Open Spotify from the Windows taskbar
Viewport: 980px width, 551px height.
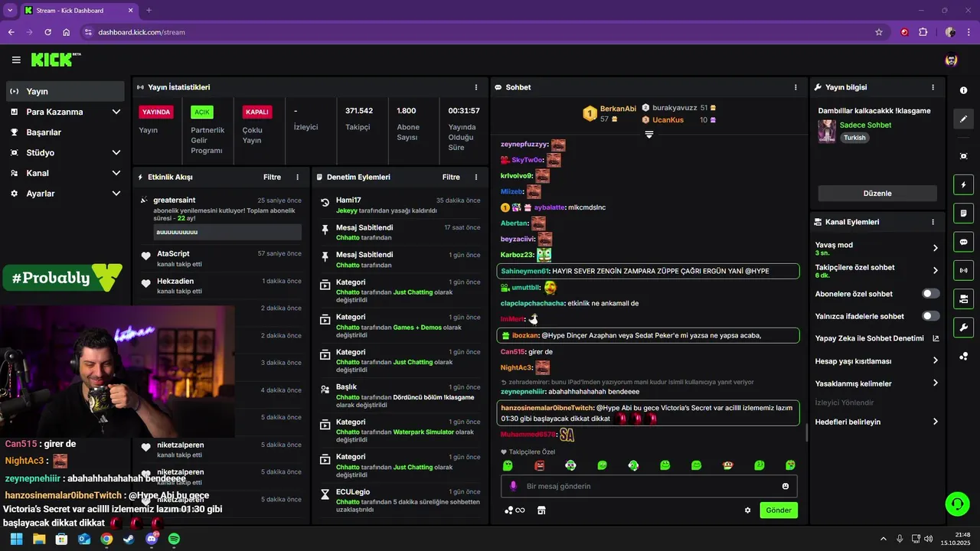pyautogui.click(x=174, y=539)
